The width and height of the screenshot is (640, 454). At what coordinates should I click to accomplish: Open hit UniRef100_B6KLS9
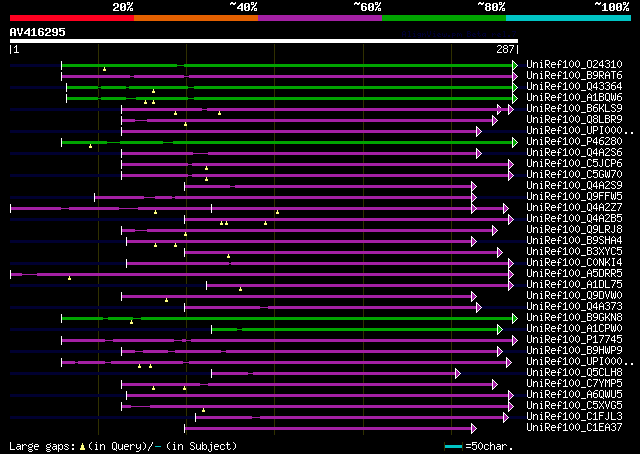(x=574, y=109)
